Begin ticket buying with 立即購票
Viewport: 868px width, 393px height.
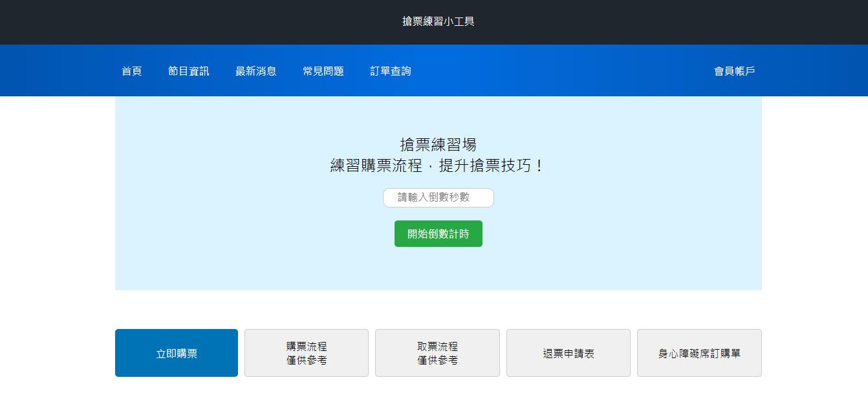(x=176, y=353)
